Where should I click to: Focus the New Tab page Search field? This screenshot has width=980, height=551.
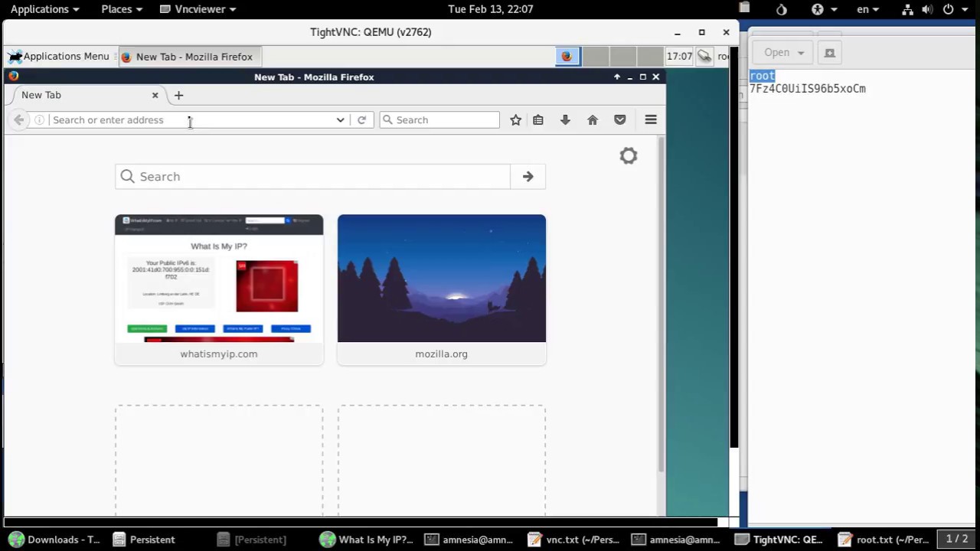coord(313,177)
